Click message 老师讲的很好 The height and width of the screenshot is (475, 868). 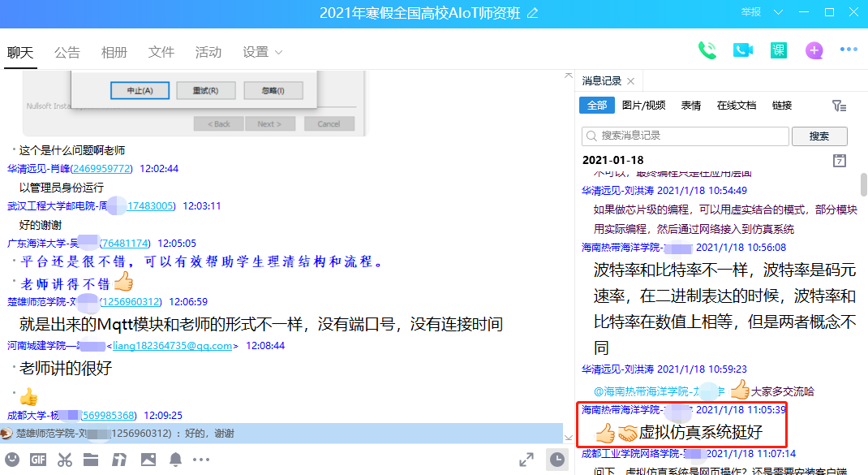point(66,368)
